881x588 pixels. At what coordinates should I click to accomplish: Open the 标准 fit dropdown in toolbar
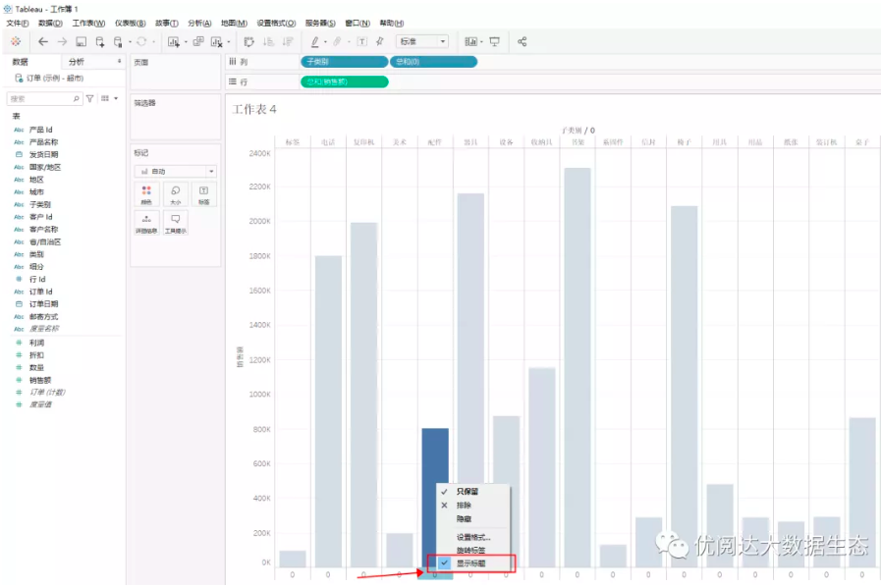pyautogui.click(x=422, y=41)
